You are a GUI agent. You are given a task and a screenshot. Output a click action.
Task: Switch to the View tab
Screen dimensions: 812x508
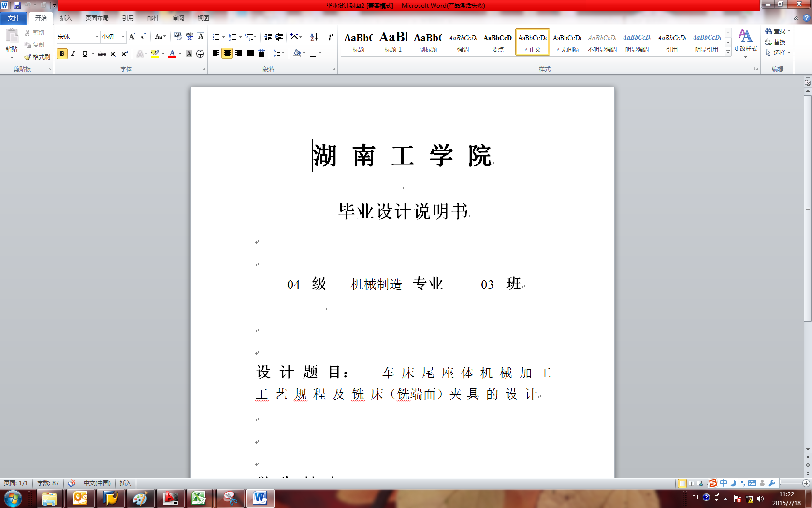point(203,18)
